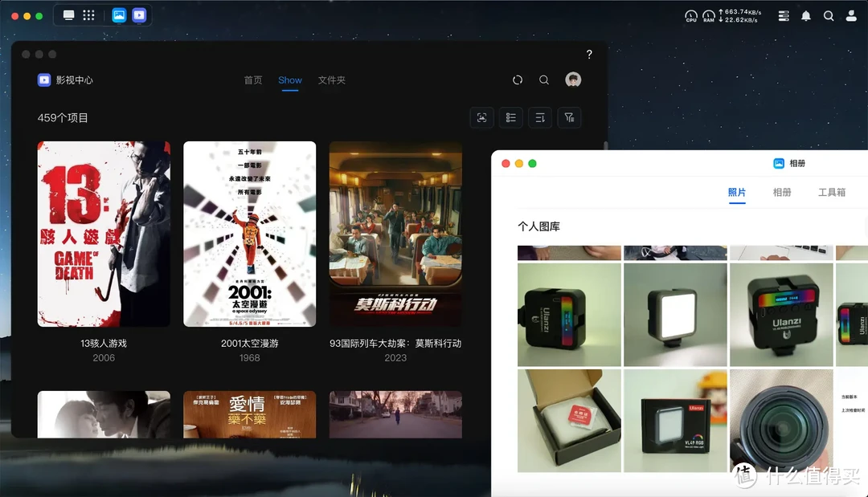Viewport: 868px width, 497px height.
Task: Click the title 2001太空漫游
Action: 250,344
